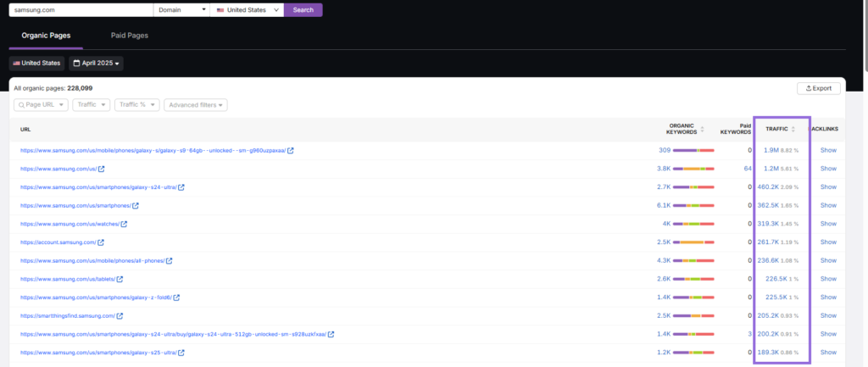
Task: Open the galaxy-s9 64gb unlocked page URL
Action: [x=153, y=151]
